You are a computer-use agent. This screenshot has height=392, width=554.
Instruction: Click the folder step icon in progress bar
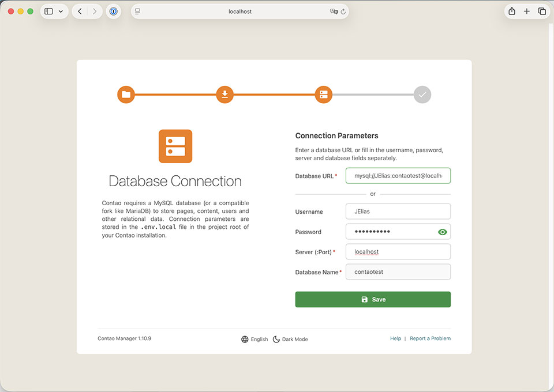pos(126,95)
